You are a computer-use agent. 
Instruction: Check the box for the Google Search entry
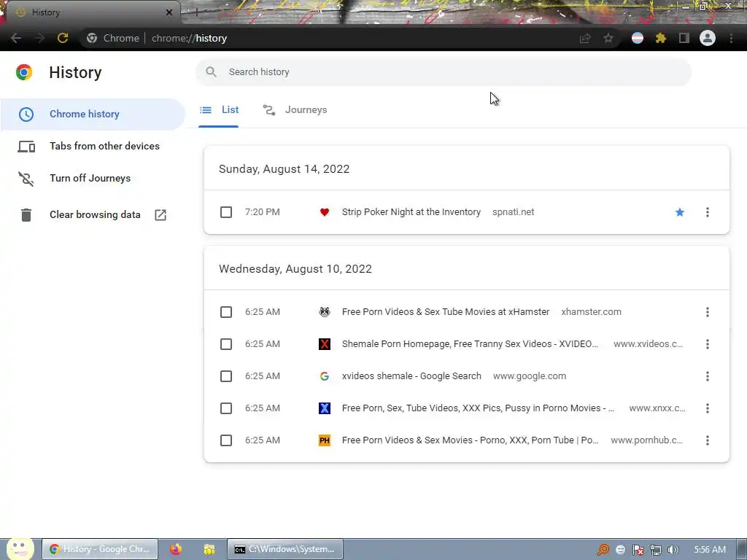226,376
